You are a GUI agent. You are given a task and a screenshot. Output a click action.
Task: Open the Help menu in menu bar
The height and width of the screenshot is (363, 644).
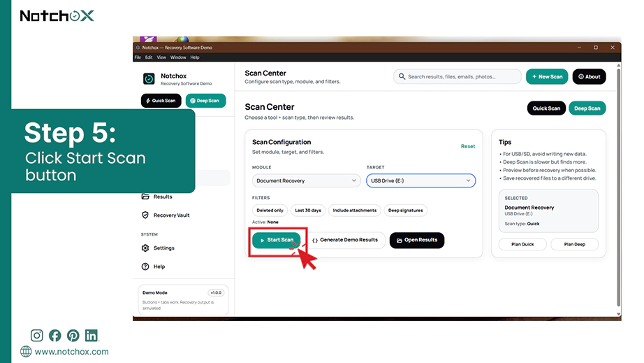[x=195, y=57]
